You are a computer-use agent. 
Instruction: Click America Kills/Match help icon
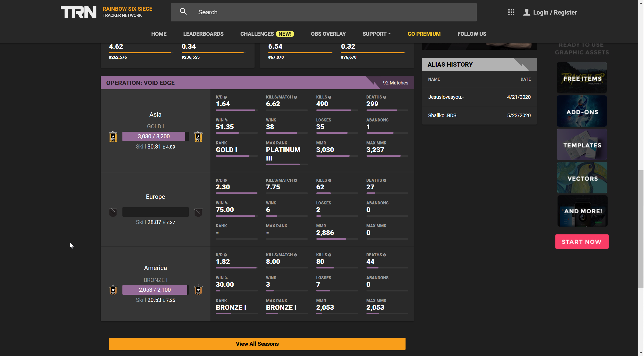coord(295,255)
